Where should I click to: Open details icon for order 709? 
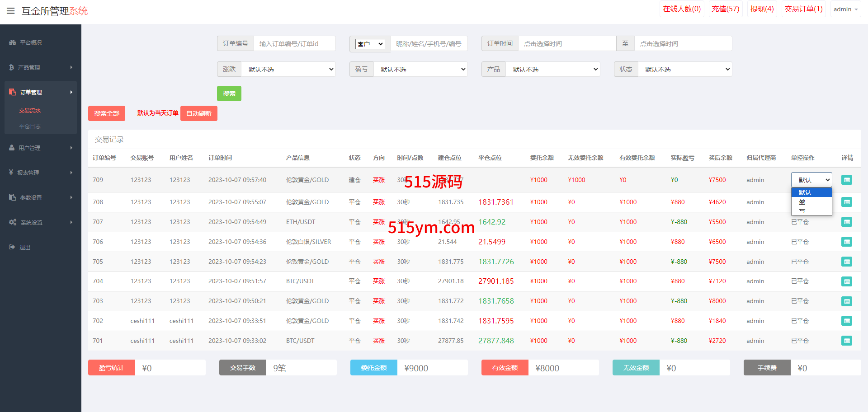tap(846, 180)
